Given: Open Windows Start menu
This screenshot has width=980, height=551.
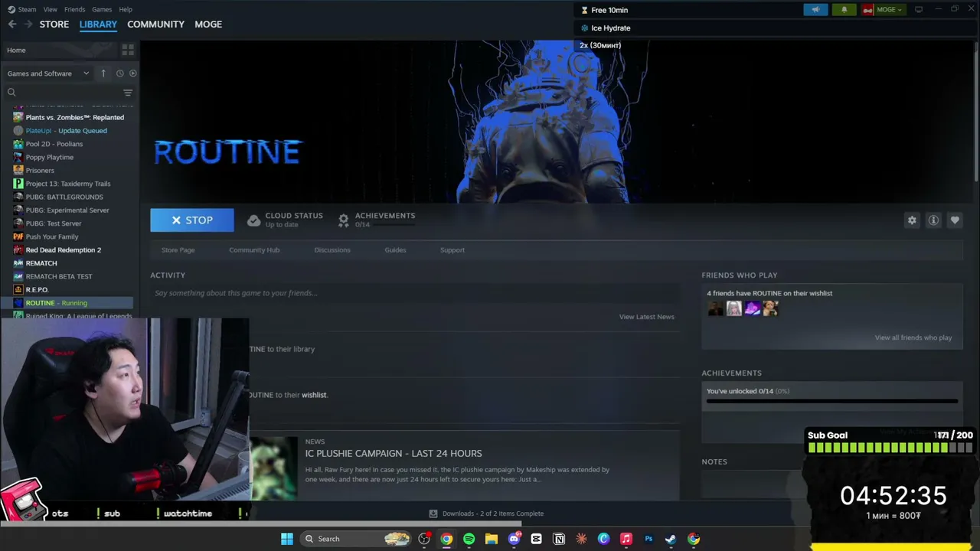Looking at the screenshot, I should pyautogui.click(x=287, y=539).
